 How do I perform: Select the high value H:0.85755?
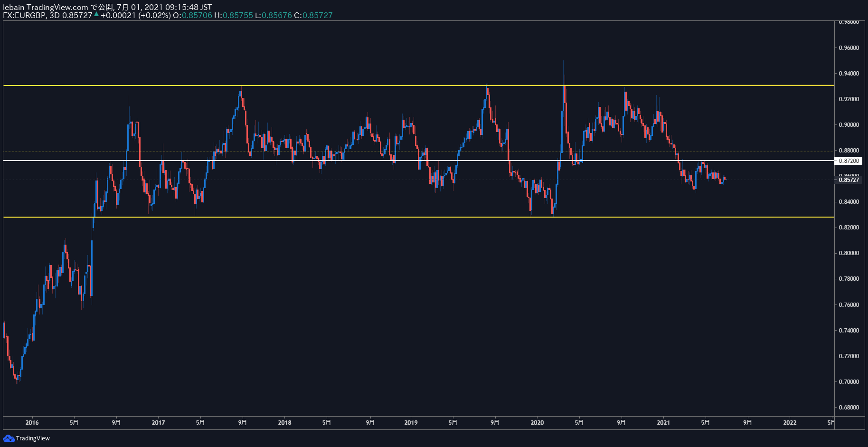point(234,15)
